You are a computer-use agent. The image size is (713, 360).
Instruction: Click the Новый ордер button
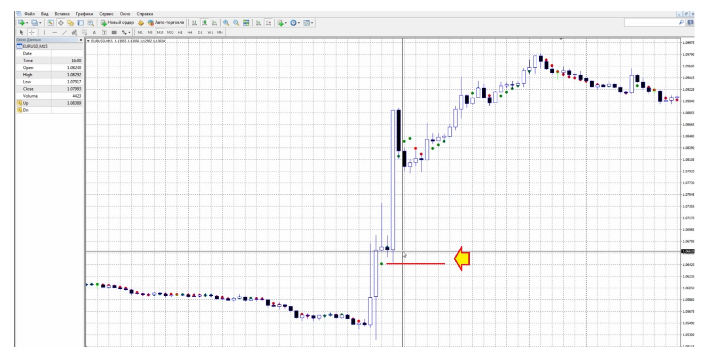117,23
